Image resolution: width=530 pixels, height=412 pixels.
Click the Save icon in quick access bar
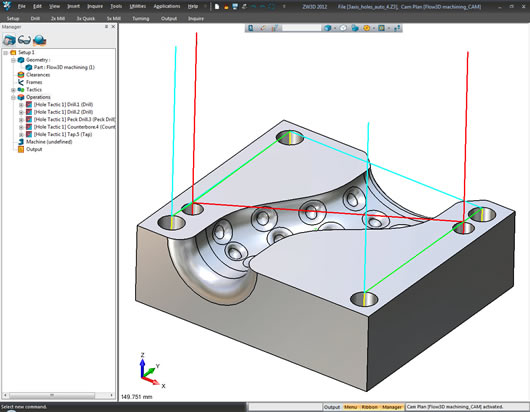coord(235,6)
